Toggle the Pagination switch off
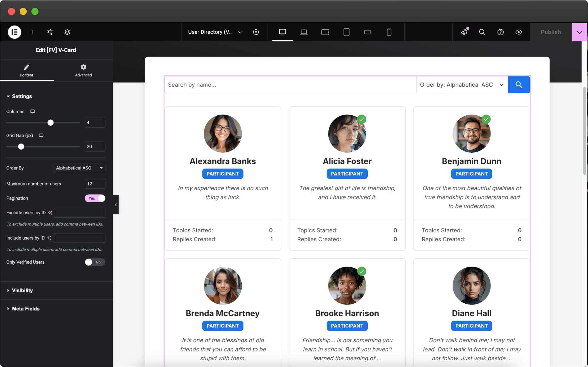 (95, 198)
